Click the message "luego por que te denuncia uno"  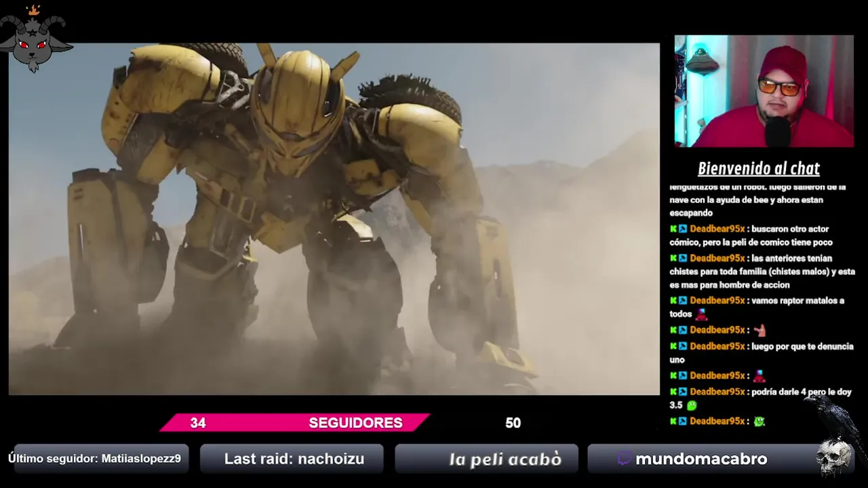coord(762,353)
